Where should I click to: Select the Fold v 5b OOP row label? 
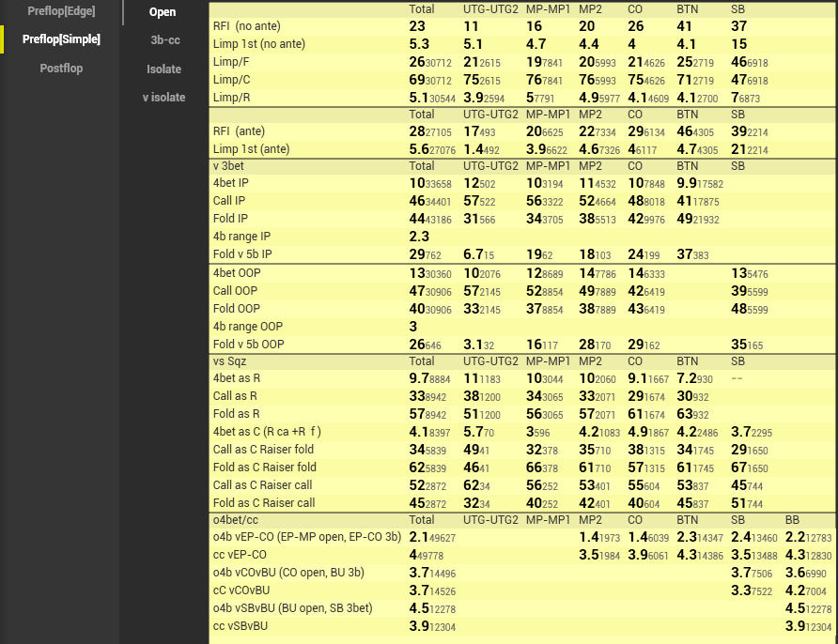(x=251, y=345)
